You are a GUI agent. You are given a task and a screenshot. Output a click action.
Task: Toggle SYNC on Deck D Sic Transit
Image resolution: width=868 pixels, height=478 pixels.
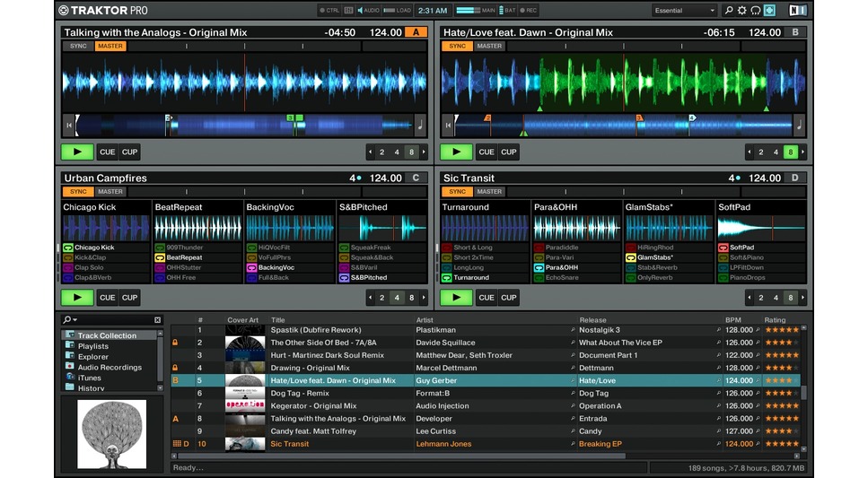pyautogui.click(x=457, y=191)
